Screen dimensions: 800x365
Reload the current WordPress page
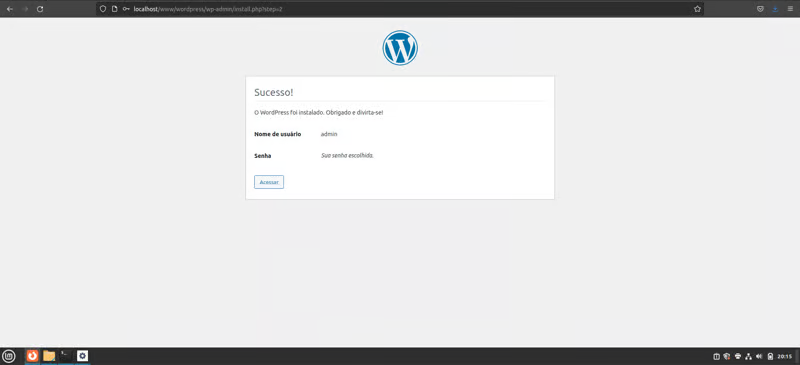(x=40, y=9)
